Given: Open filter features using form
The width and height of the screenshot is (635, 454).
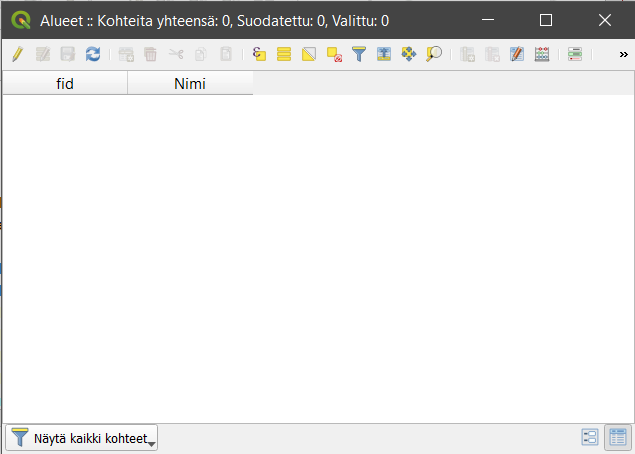Looking at the screenshot, I should click(x=359, y=54).
